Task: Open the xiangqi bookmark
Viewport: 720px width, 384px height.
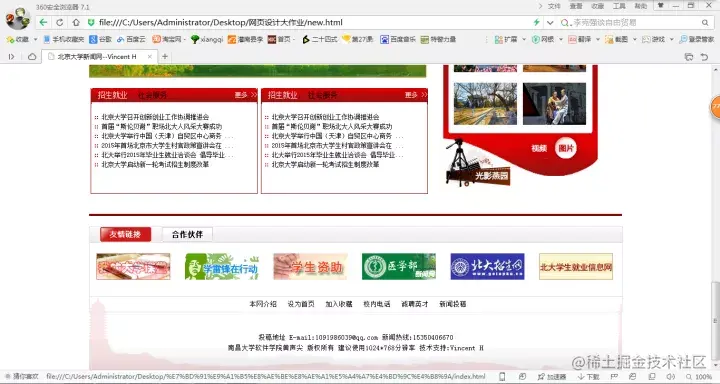Action: tap(207, 40)
